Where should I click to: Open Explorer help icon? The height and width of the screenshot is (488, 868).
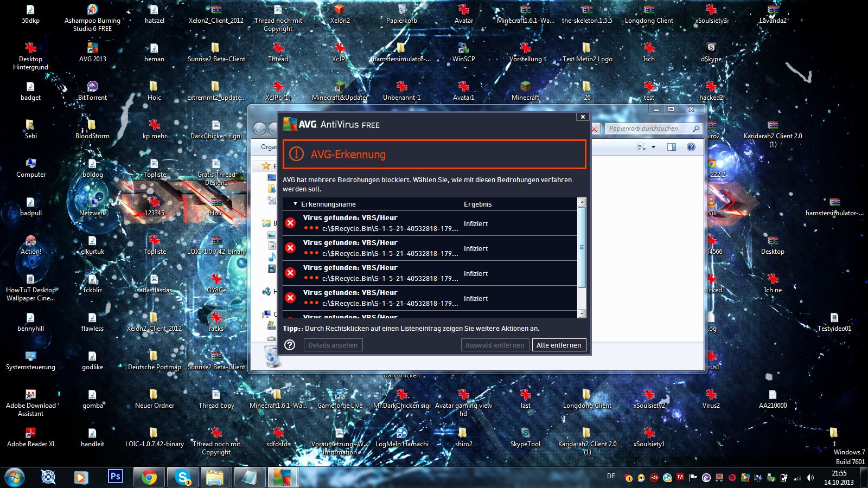tap(691, 147)
